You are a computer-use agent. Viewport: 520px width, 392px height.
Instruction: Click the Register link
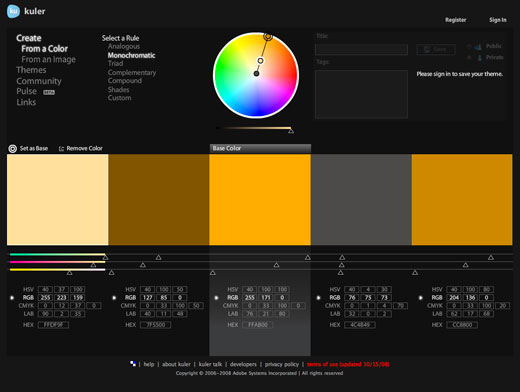coord(456,20)
